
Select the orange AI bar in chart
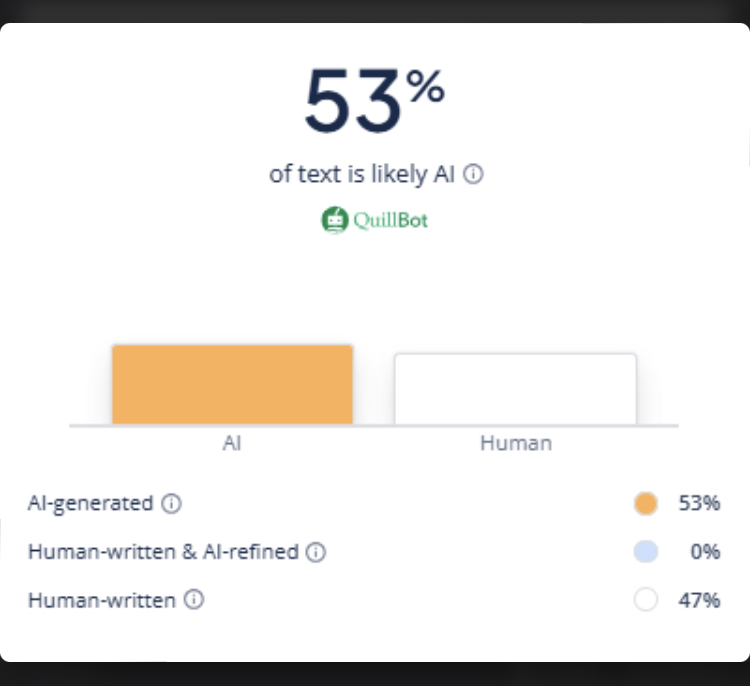pyautogui.click(x=232, y=385)
